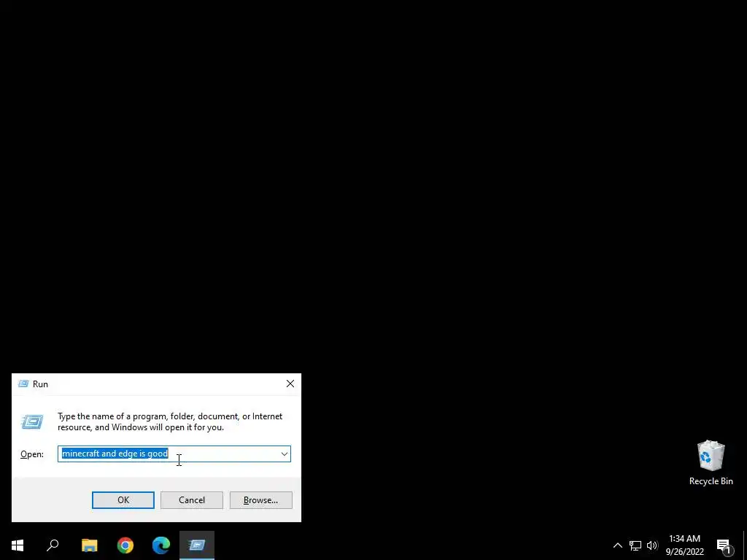747x560 pixels.
Task: Expand the Open field history dropdown
Action: (285, 454)
